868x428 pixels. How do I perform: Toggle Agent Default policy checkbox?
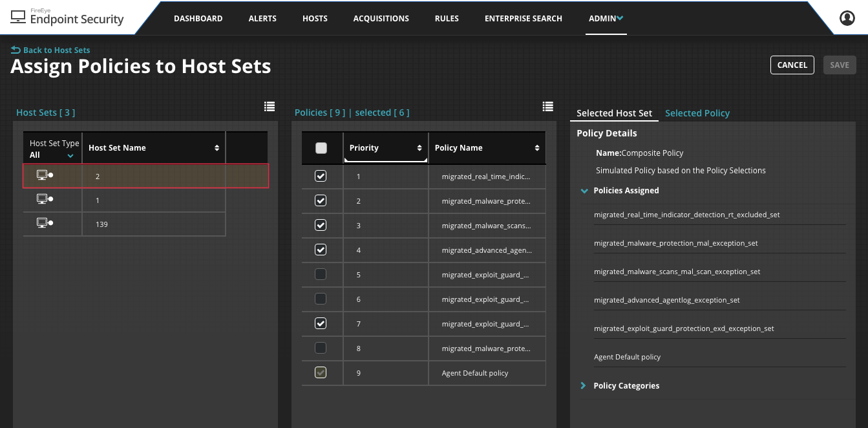click(321, 372)
